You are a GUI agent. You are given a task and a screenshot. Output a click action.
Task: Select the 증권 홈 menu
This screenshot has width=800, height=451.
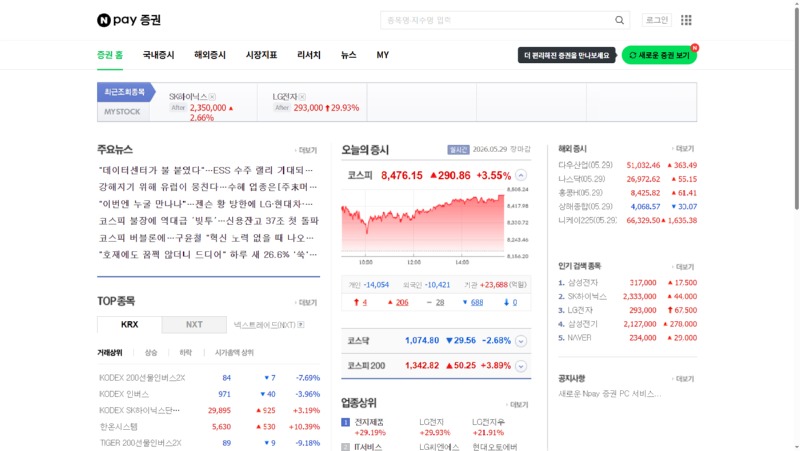coord(110,55)
